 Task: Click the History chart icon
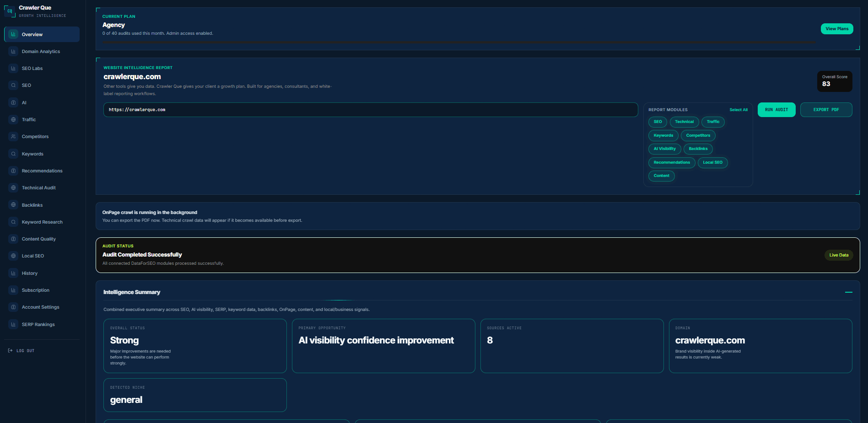(13, 273)
